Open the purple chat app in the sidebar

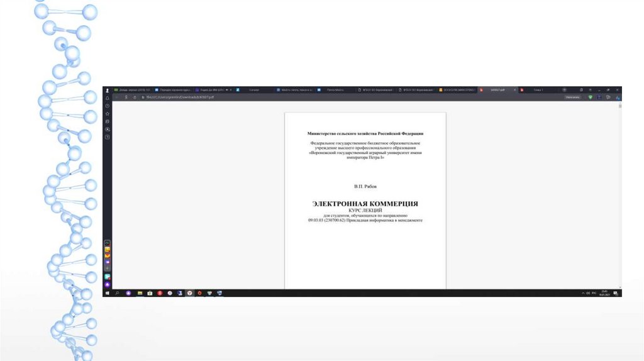pos(108,262)
